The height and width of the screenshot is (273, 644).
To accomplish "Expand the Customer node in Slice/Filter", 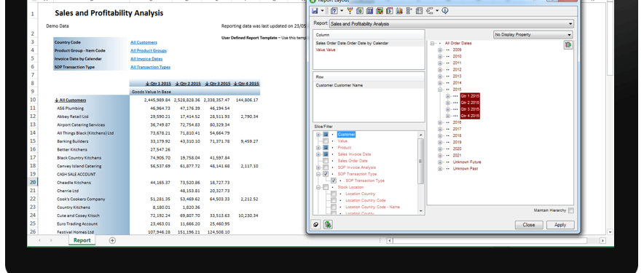I will coord(318,135).
